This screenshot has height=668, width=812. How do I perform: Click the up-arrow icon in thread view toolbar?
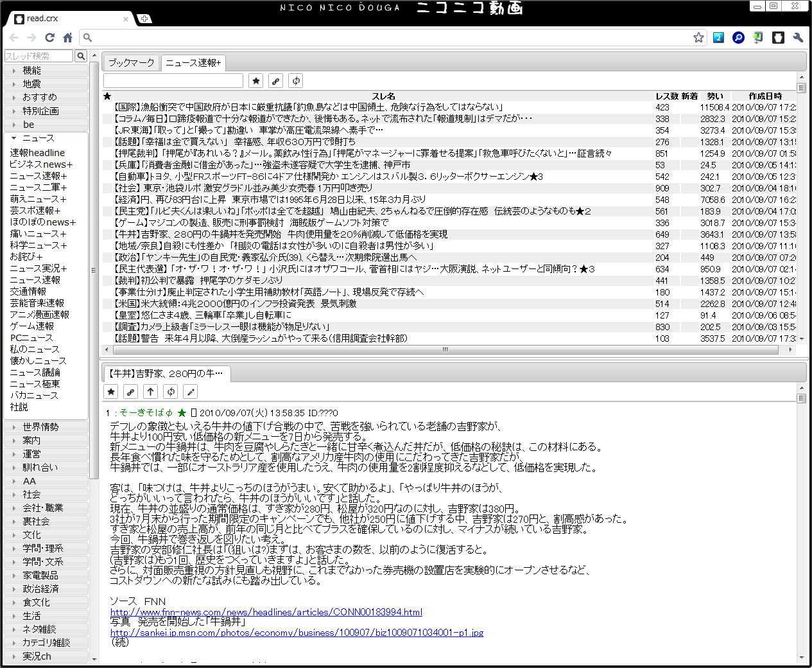151,392
